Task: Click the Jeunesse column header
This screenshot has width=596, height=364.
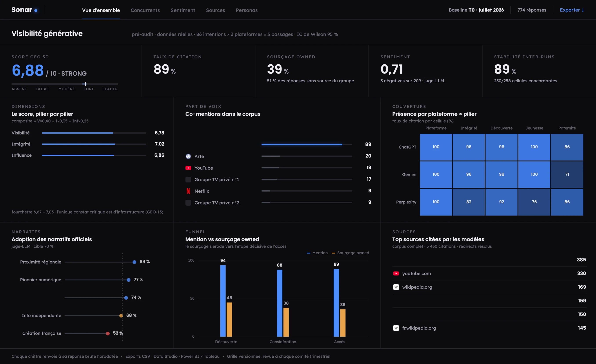Action: tap(534, 128)
